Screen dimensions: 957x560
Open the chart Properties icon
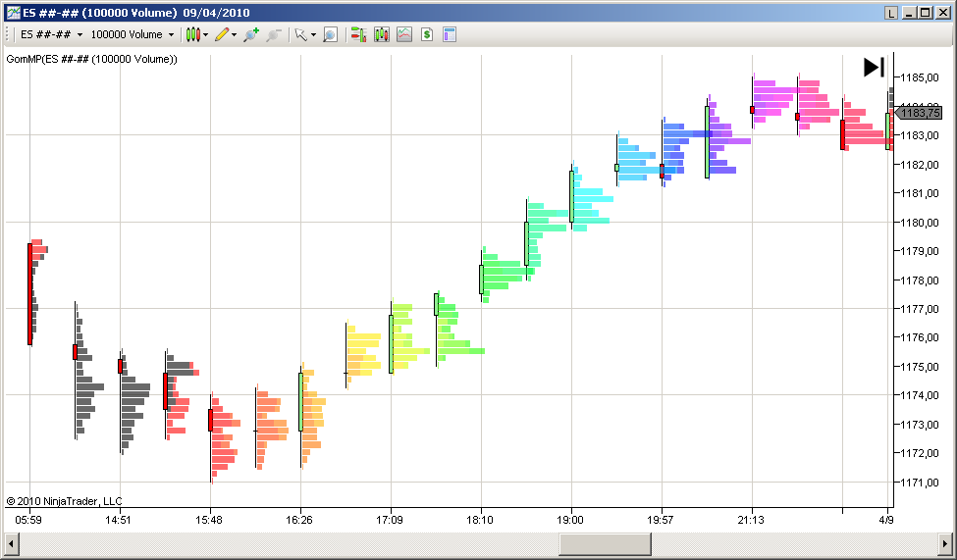tap(450, 34)
